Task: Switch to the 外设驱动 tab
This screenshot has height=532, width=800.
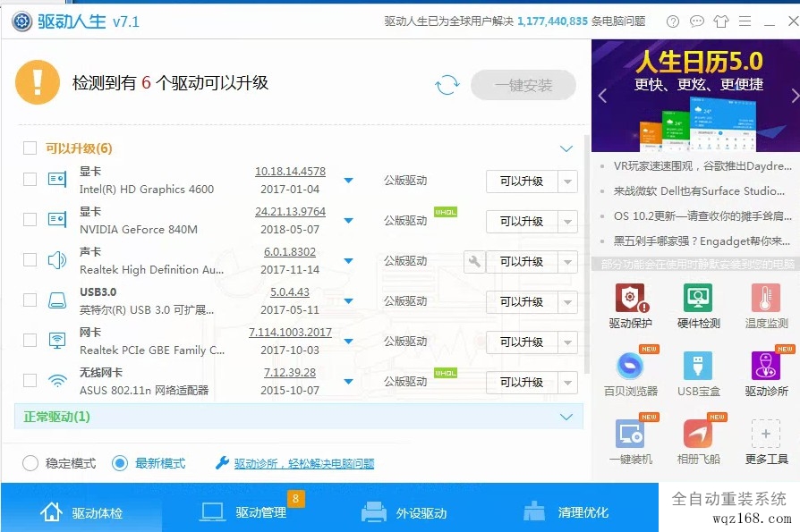Action: [404, 511]
